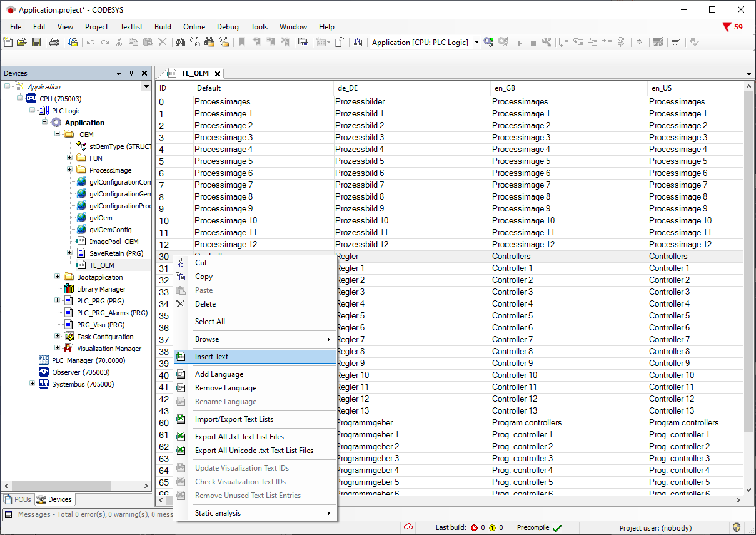Click the Open Project folder icon
This screenshot has width=756, height=535.
click(x=22, y=43)
